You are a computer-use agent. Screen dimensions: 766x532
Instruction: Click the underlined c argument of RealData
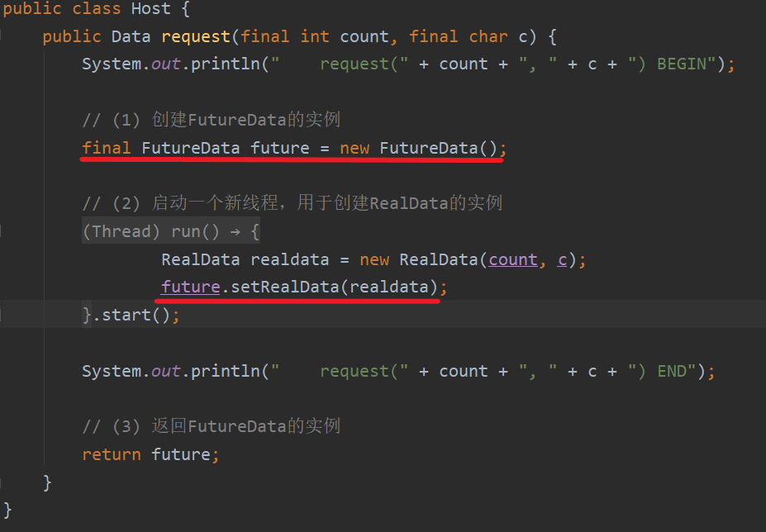(x=562, y=259)
